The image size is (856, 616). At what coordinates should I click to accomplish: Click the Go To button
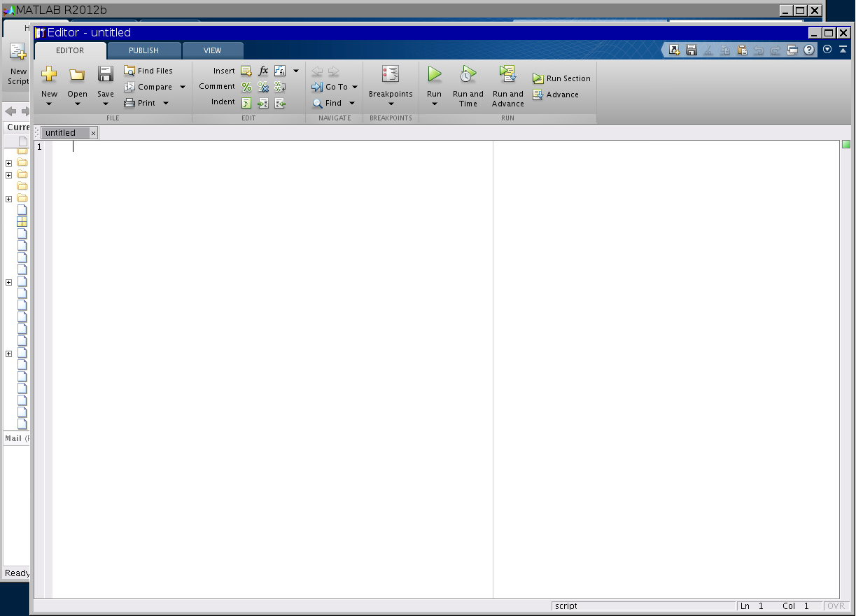click(330, 87)
